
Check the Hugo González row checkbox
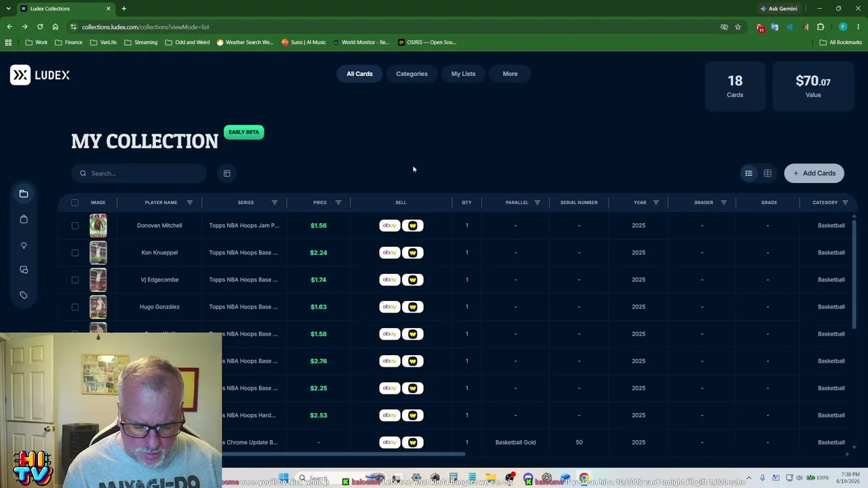[75, 307]
